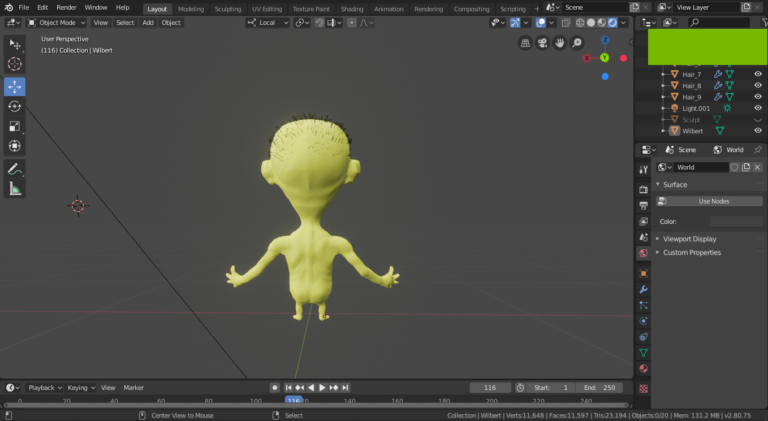Open the Material properties tab icon
Image resolution: width=768 pixels, height=421 pixels.
643,368
